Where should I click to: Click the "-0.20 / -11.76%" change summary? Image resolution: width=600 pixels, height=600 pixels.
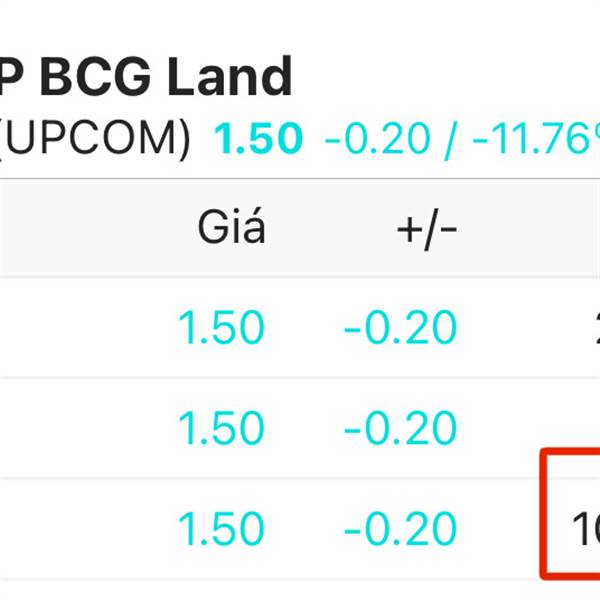click(x=460, y=140)
